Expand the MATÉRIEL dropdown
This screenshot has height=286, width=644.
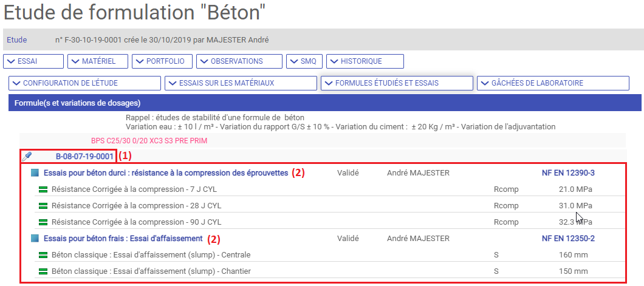(x=98, y=61)
